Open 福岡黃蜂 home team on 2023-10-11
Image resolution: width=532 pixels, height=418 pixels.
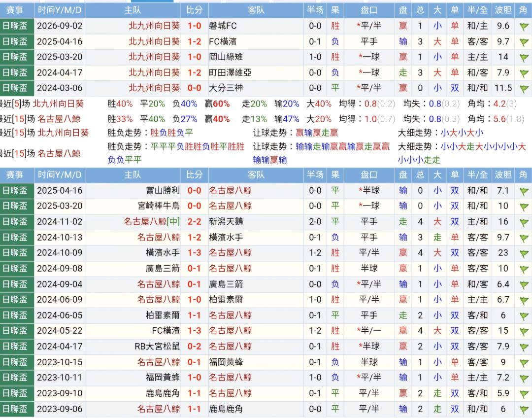(163, 378)
